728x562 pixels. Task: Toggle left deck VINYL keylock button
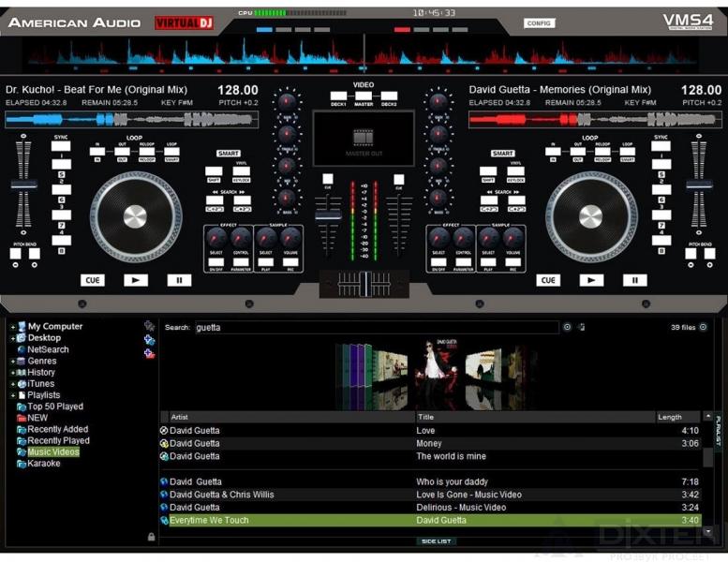242,171
